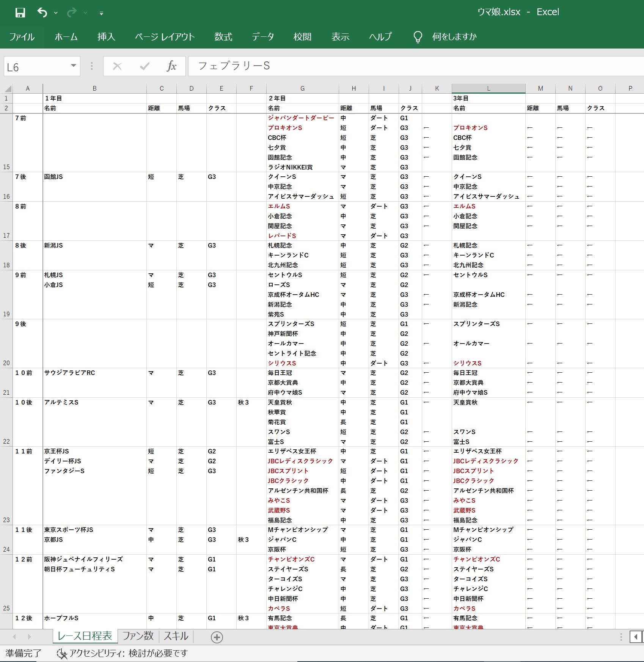Click the Cancel X icon in formula bar

117,66
